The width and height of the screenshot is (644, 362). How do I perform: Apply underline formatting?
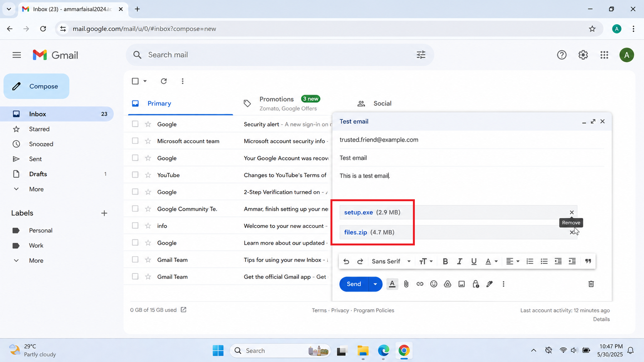click(474, 261)
